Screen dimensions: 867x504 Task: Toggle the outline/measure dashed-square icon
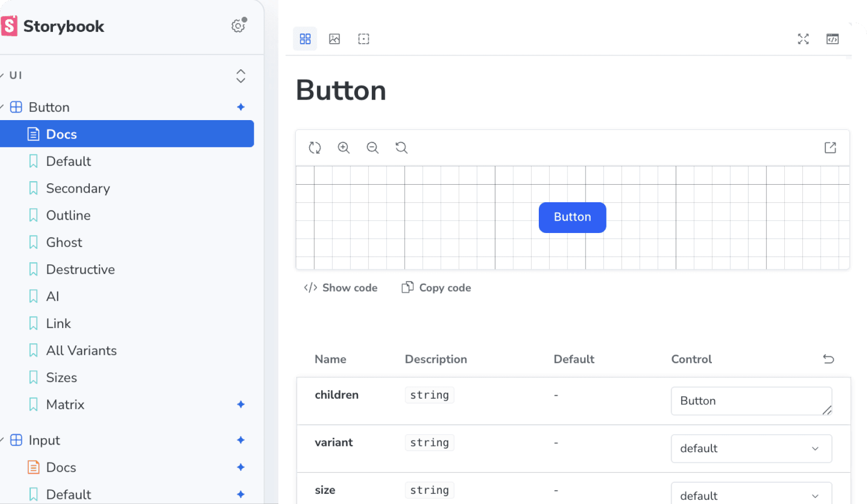click(x=364, y=39)
